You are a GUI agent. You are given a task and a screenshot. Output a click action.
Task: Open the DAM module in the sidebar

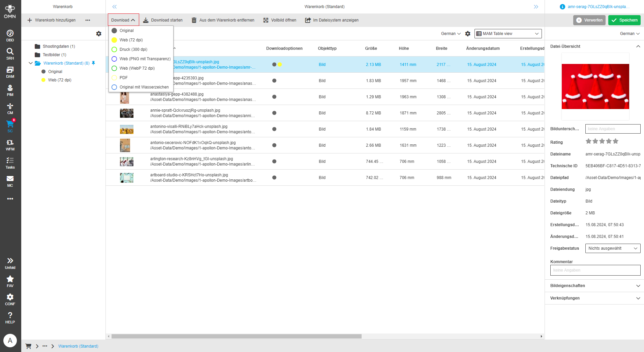tap(10, 72)
